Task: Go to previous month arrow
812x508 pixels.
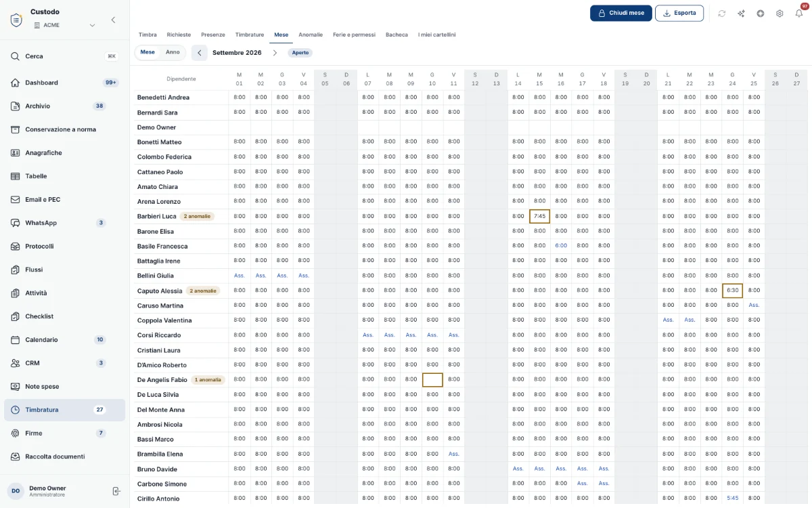Action: [200, 53]
